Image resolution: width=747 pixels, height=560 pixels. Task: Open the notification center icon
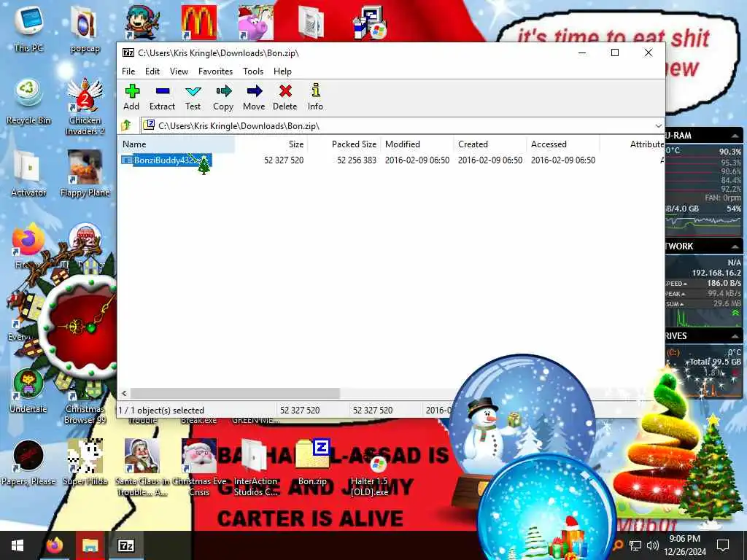point(723,545)
